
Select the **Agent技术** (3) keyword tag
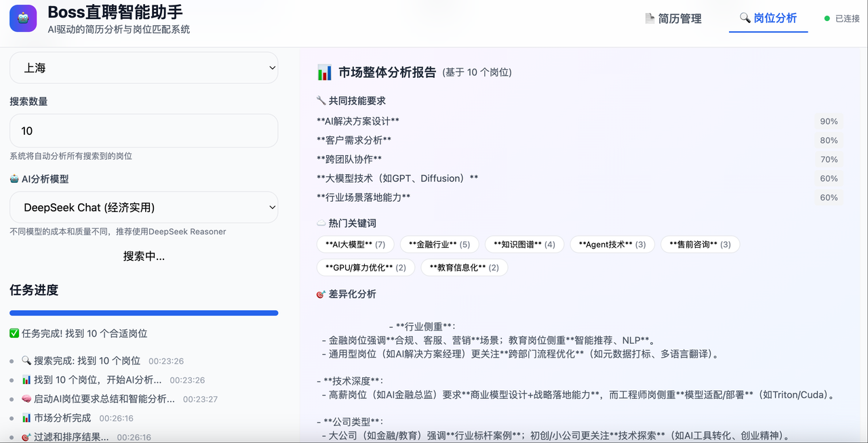pos(612,245)
